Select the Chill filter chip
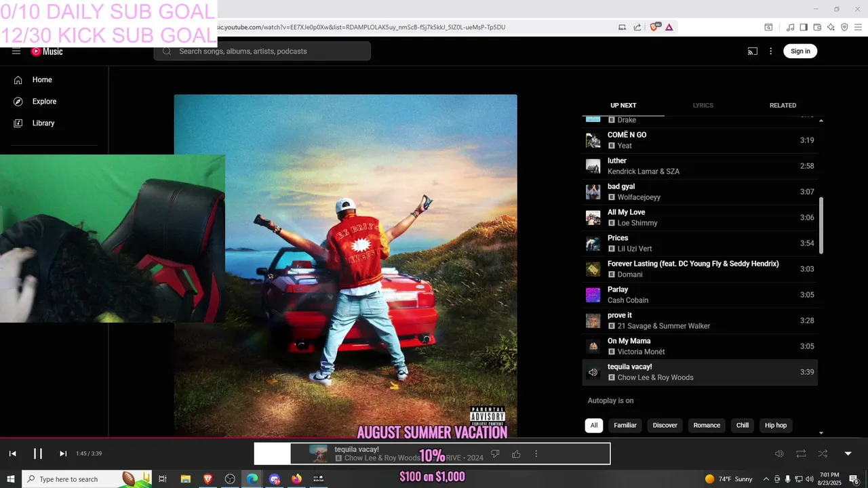 click(x=743, y=426)
